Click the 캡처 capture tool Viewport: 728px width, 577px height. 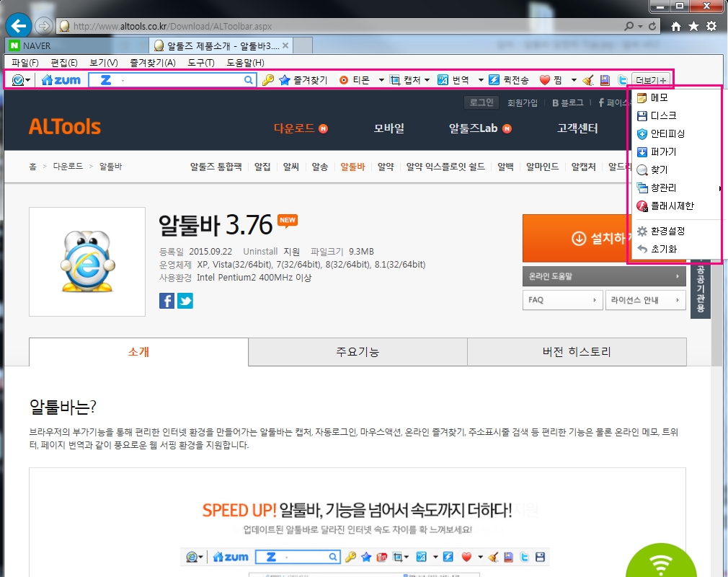pos(405,80)
